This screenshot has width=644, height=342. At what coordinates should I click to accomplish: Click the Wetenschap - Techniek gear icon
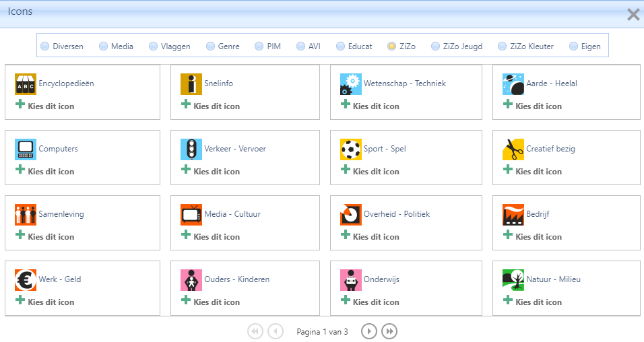351,84
